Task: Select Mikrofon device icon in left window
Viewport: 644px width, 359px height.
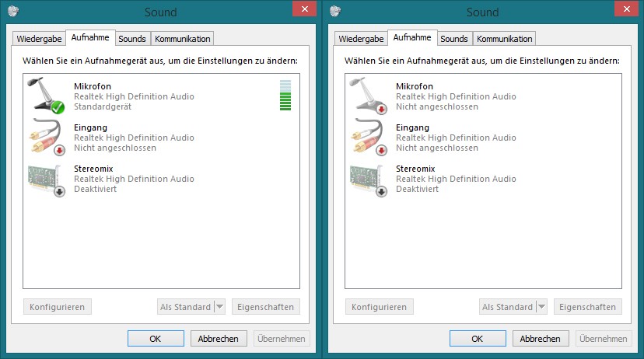Action: pos(46,95)
